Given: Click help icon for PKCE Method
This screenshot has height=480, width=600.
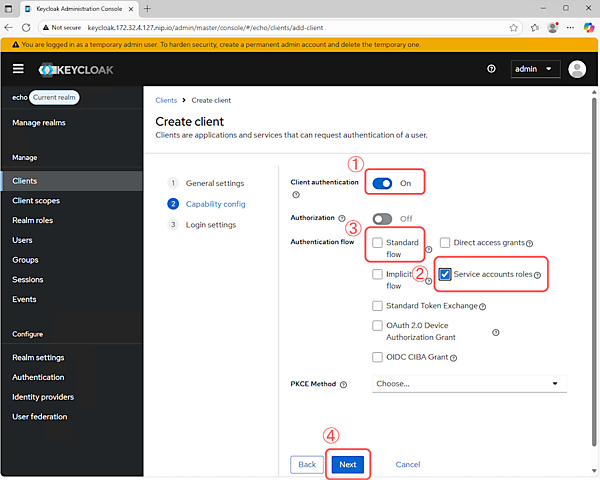Looking at the screenshot, I should [343, 383].
